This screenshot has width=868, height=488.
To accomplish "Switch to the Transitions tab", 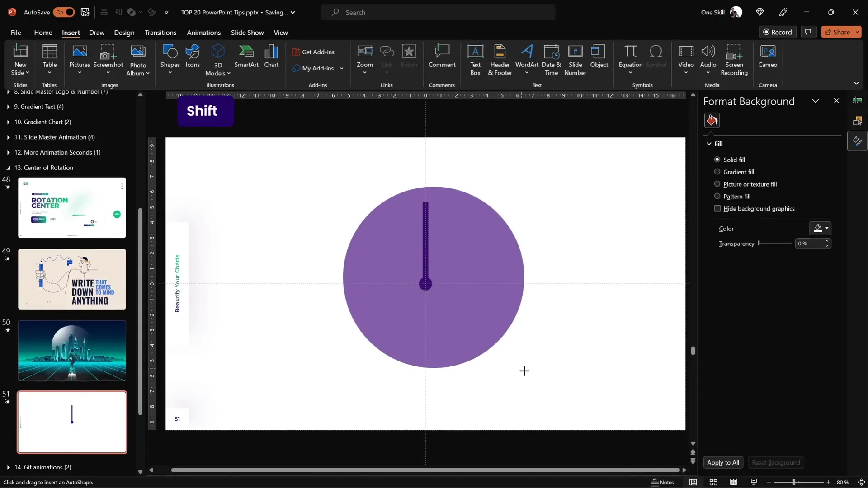I will tap(160, 33).
